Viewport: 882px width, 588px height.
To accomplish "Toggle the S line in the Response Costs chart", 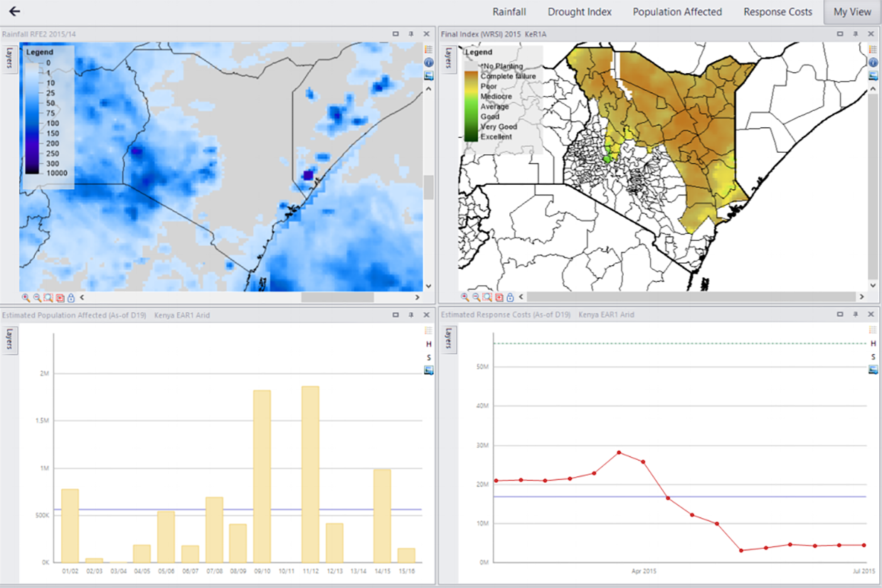I will coord(872,357).
